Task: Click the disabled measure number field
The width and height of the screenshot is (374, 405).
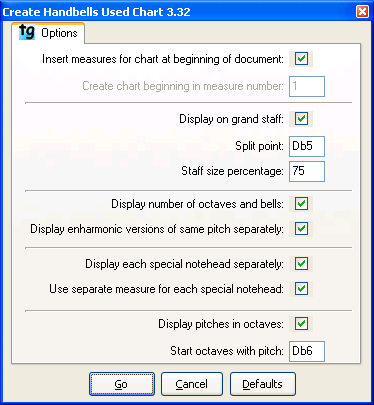Action: [307, 86]
